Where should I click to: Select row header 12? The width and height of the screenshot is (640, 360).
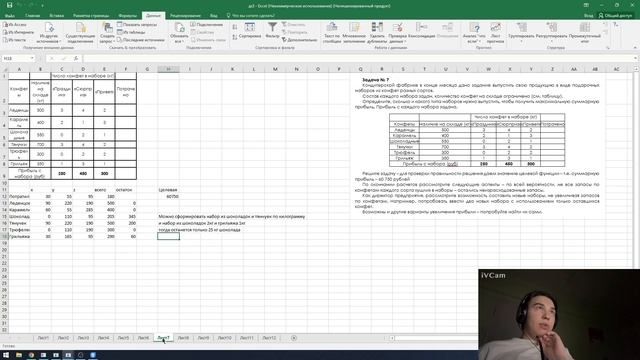point(4,196)
